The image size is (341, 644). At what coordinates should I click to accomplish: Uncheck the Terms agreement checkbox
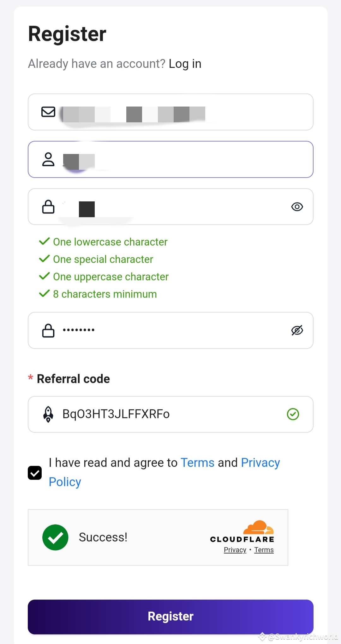click(x=35, y=473)
